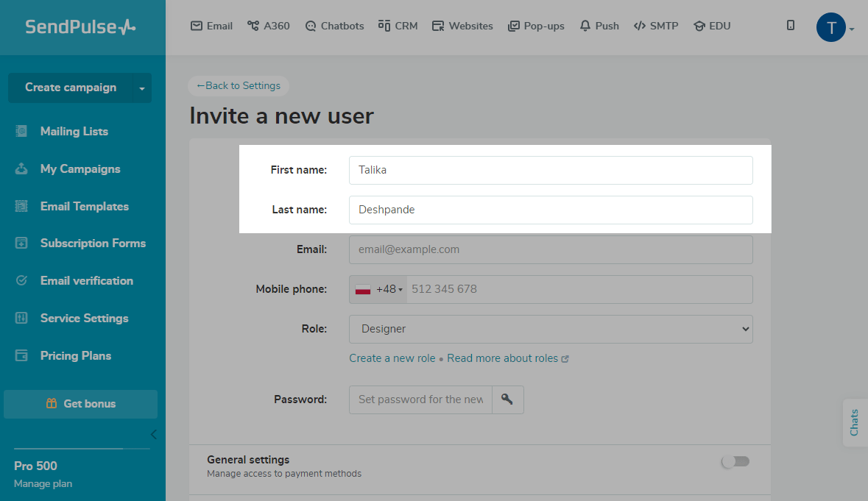868x501 pixels.
Task: Click the password generator key icon
Action: pos(507,399)
